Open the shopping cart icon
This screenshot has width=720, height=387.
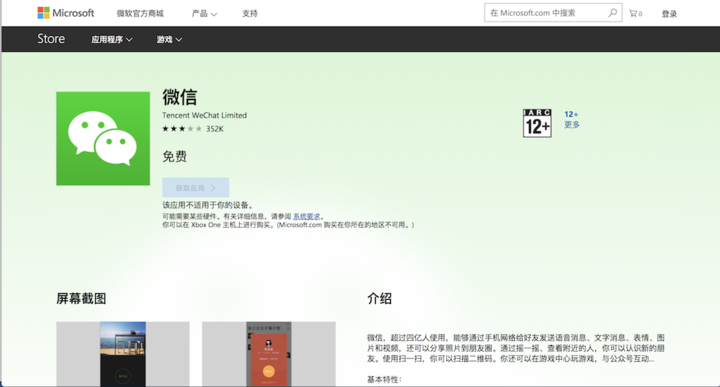pyautogui.click(x=636, y=13)
